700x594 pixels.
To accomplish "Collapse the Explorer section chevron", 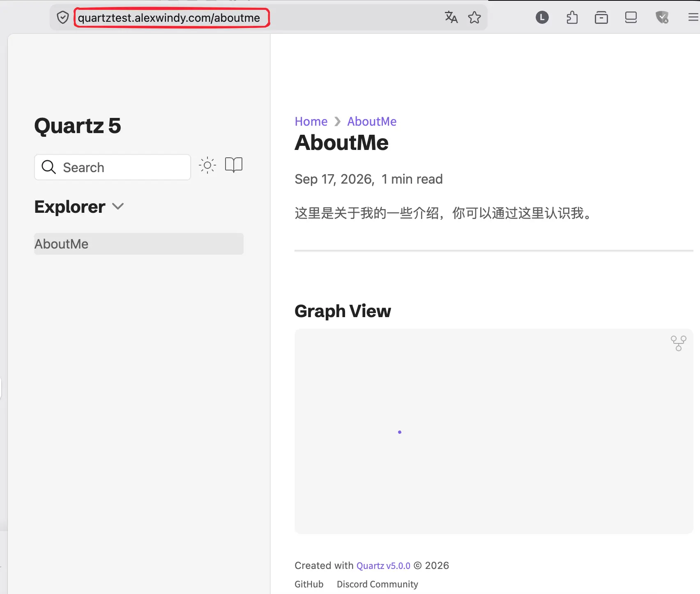I will tap(118, 207).
